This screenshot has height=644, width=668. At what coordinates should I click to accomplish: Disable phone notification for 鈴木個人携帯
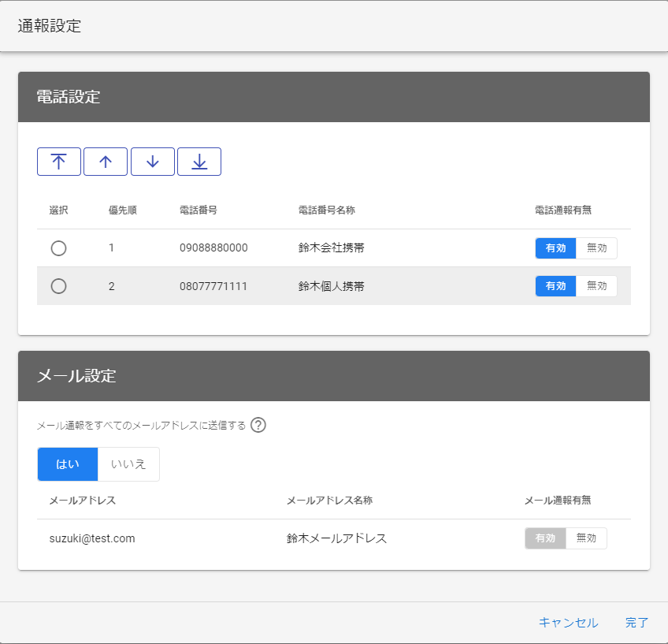tap(596, 286)
